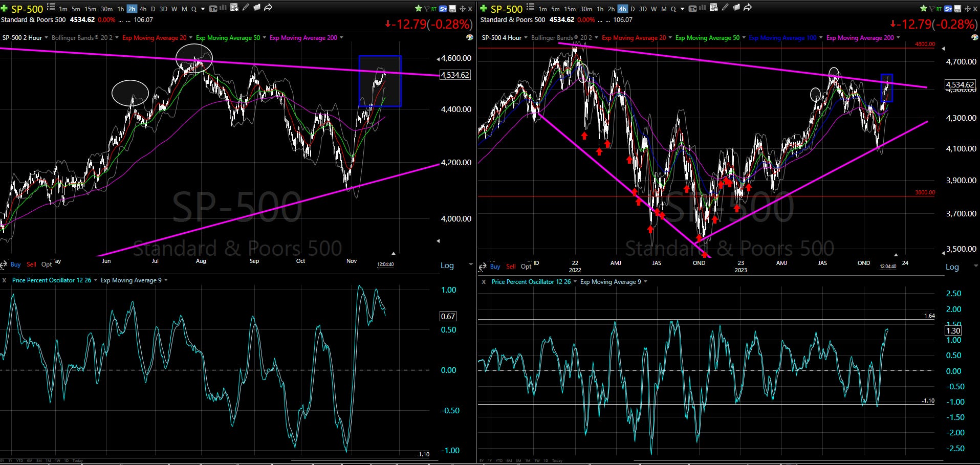Open the left chart template T icon

tap(213, 9)
